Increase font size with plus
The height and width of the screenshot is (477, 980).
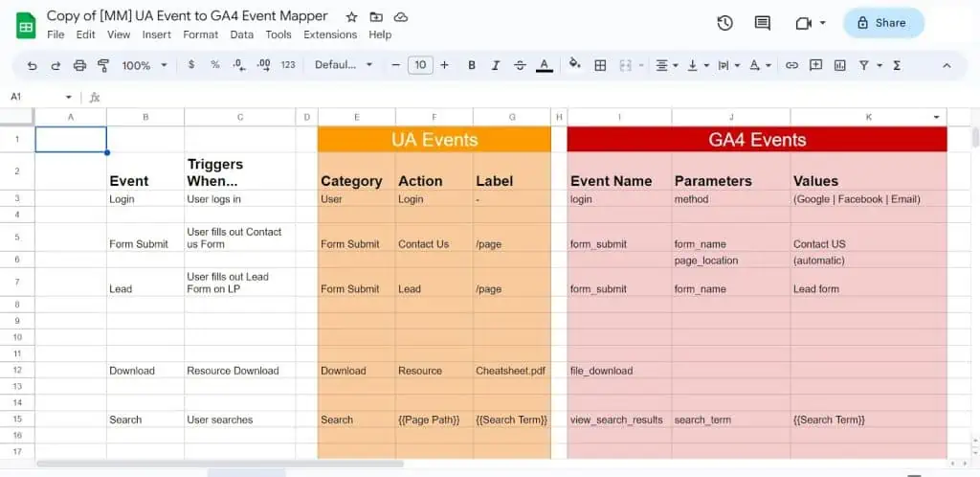click(x=444, y=65)
